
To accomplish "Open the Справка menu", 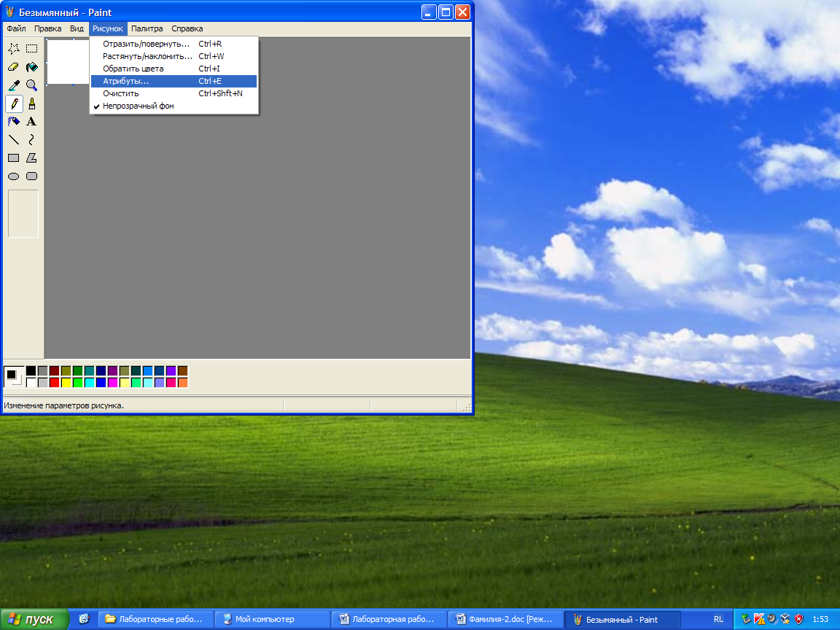I will (x=187, y=28).
